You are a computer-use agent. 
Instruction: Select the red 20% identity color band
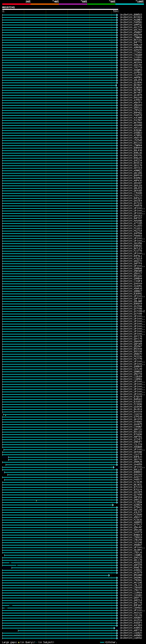pos(16,4)
